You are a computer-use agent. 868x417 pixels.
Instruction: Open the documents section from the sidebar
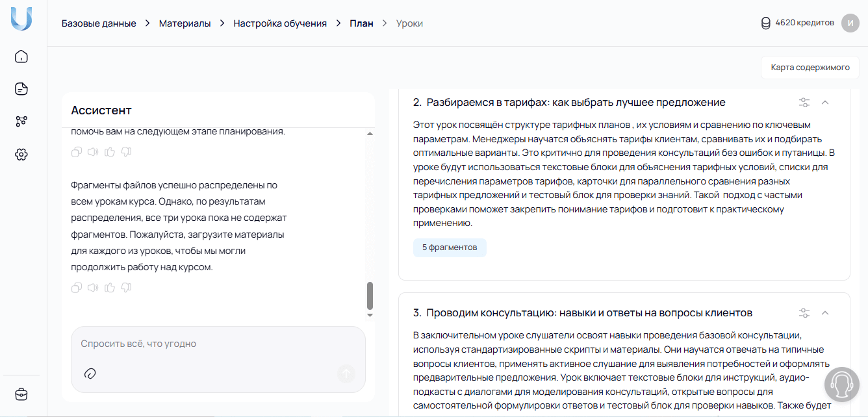pos(21,89)
